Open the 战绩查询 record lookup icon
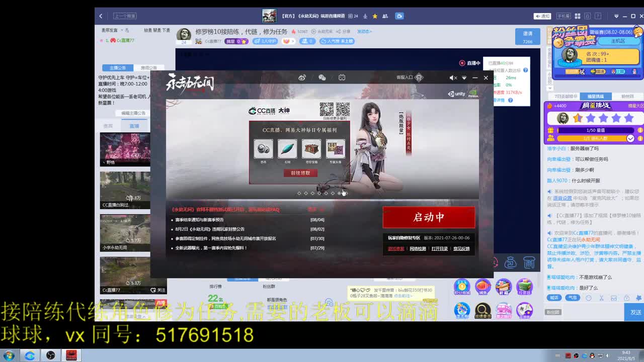Screen dimensions: 644x362 [482, 311]
